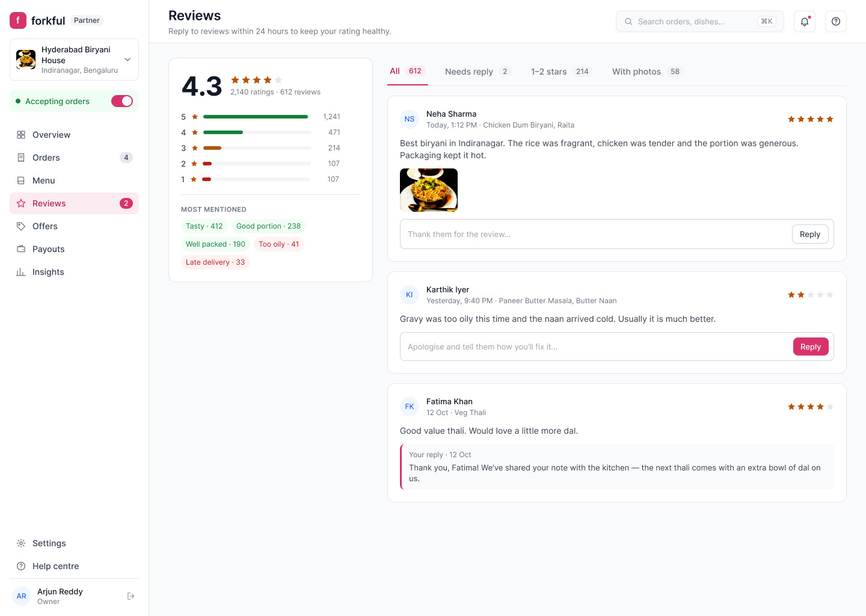This screenshot has width=866, height=616.
Task: Log out using the sign-out icon
Action: (x=131, y=596)
